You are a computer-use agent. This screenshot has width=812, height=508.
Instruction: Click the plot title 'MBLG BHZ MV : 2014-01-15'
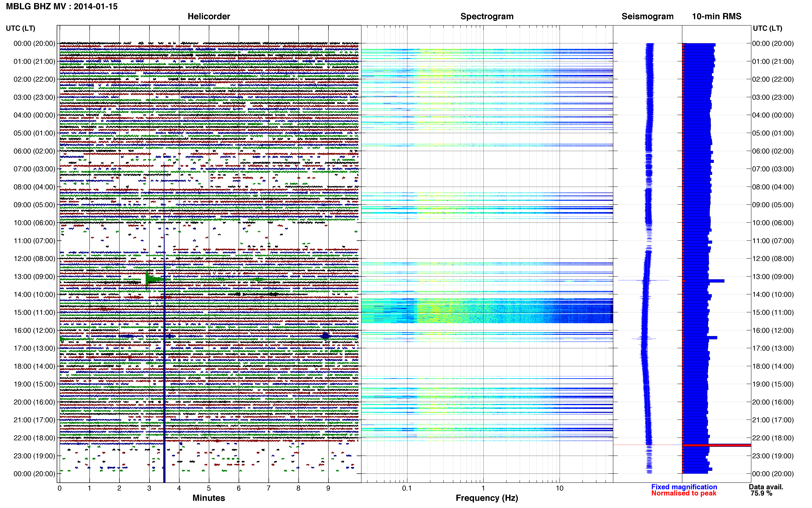(x=62, y=6)
